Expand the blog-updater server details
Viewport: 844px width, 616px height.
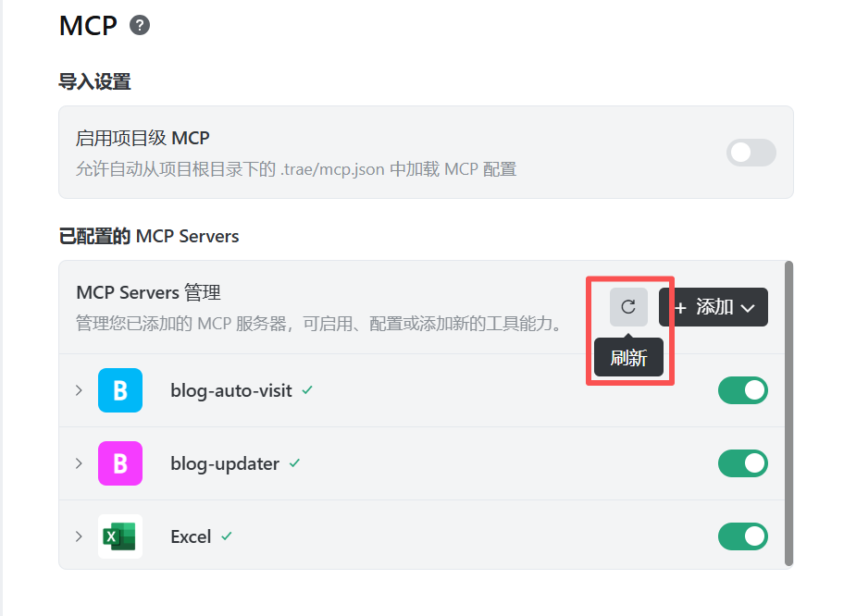(80, 463)
